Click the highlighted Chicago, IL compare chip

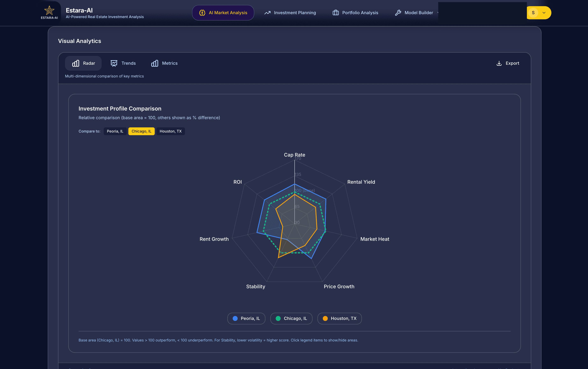(x=141, y=131)
